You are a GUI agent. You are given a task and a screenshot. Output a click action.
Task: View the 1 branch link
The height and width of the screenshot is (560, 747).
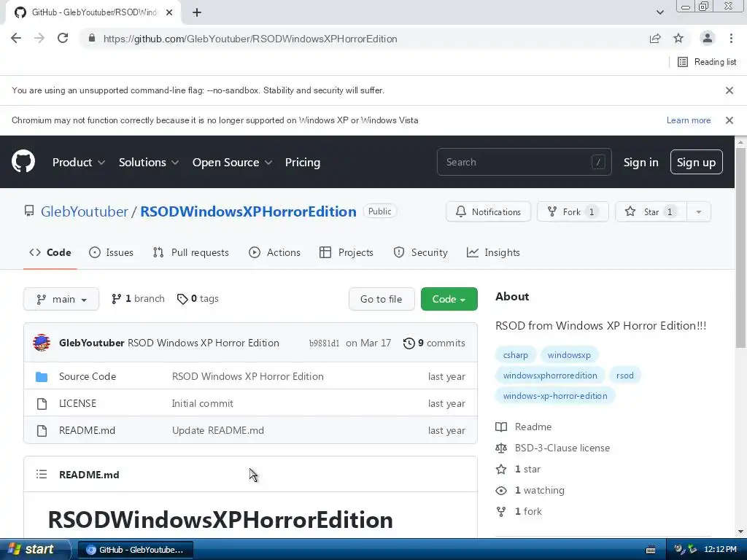(x=138, y=298)
